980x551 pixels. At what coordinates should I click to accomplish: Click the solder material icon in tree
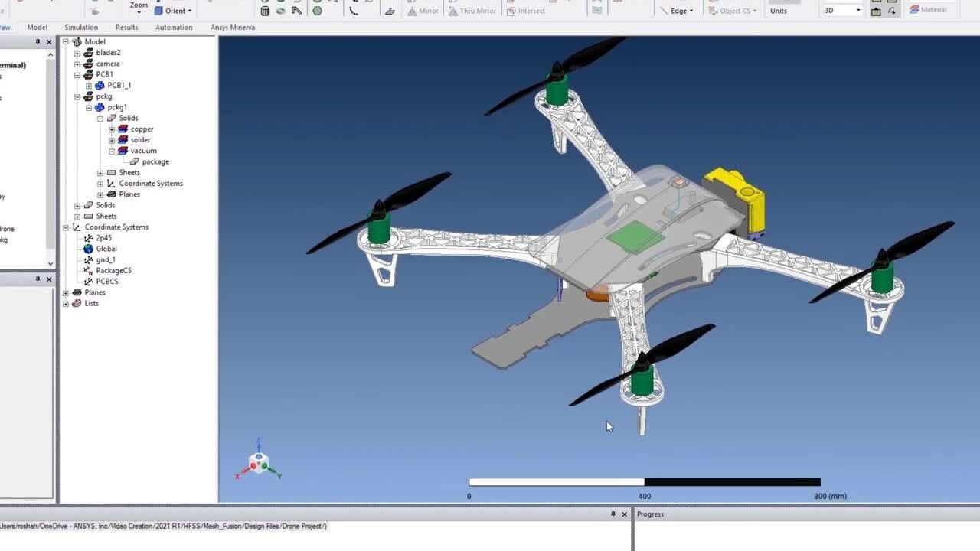[x=122, y=140]
